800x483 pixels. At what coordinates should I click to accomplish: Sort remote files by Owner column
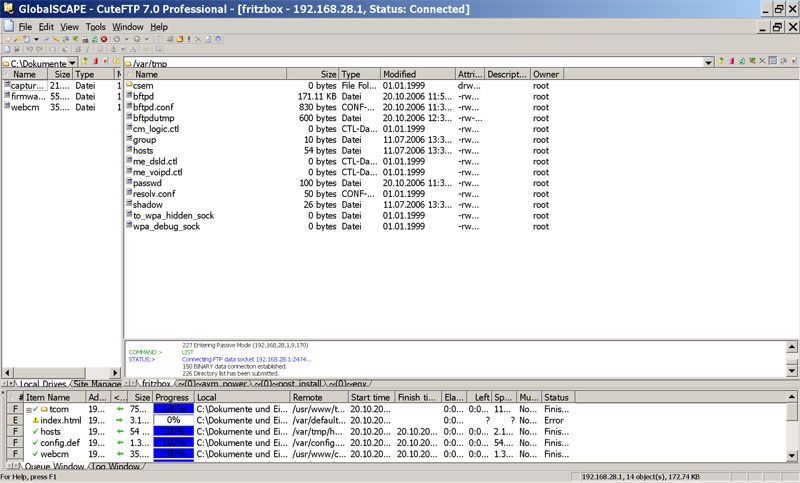pyautogui.click(x=546, y=74)
